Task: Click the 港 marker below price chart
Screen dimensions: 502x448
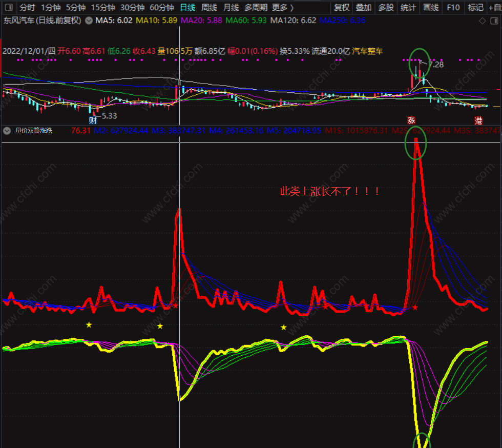Action: tap(478, 120)
